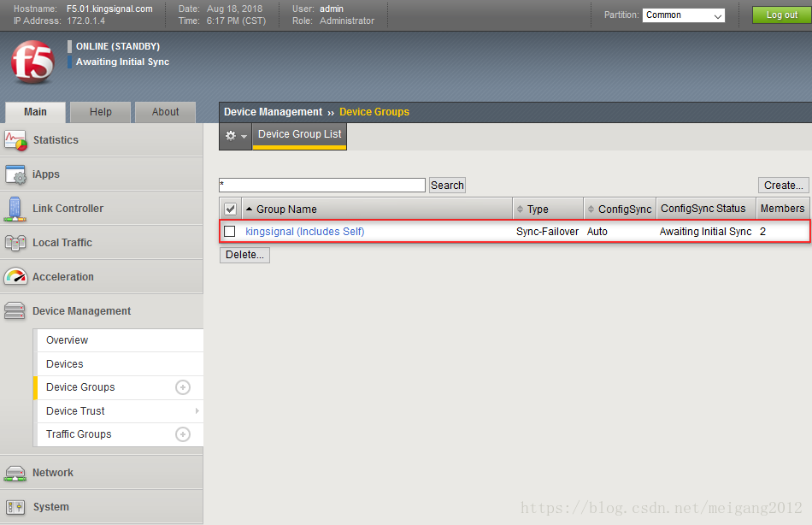Image resolution: width=812 pixels, height=525 pixels.
Task: Open Link Controller menu section
Action: point(102,209)
